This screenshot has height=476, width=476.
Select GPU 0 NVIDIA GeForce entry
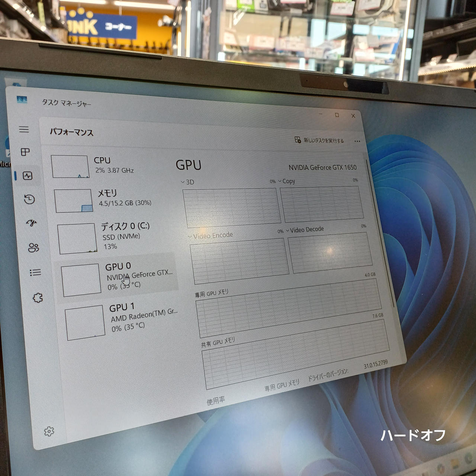point(118,277)
